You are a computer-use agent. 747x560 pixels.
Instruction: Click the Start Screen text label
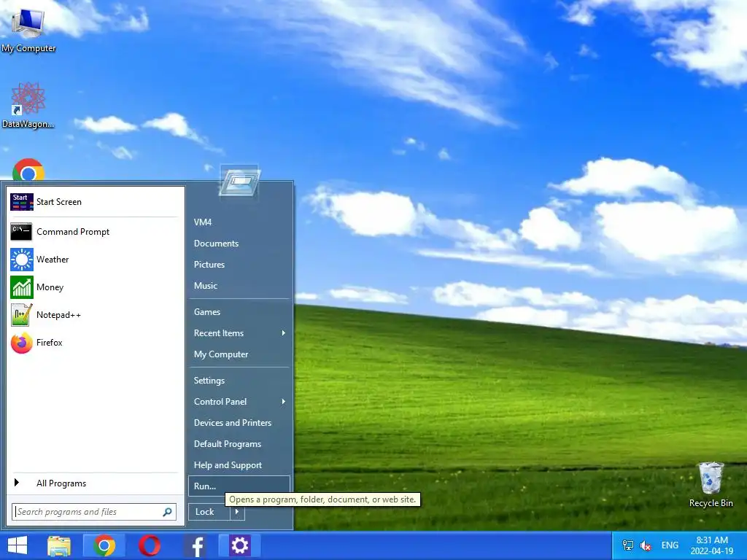coord(59,202)
